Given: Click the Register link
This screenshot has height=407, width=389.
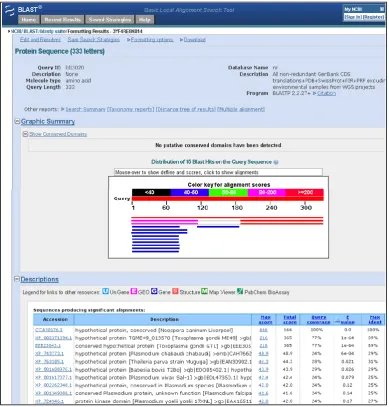Looking at the screenshot, I should pos(373,17).
